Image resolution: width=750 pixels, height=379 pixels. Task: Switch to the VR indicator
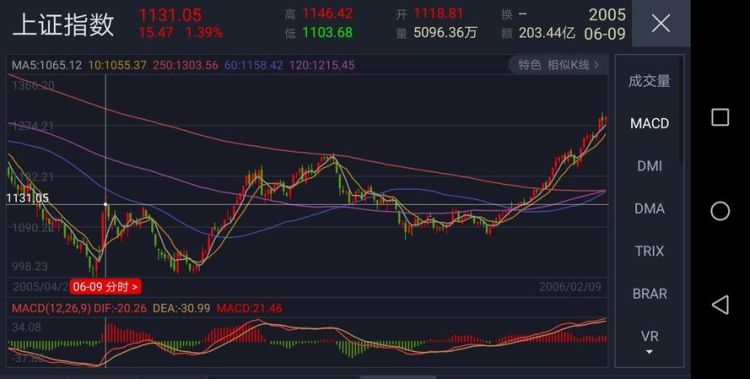pyautogui.click(x=649, y=336)
